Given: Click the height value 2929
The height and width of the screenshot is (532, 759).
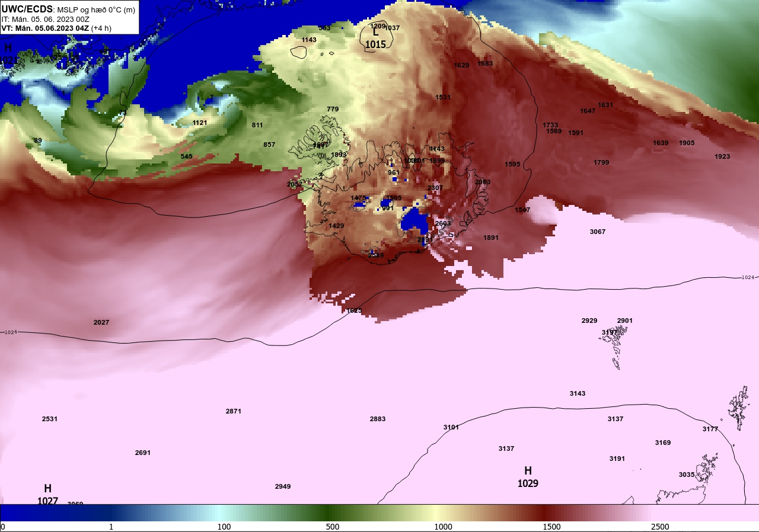Looking at the screenshot, I should click(589, 321).
